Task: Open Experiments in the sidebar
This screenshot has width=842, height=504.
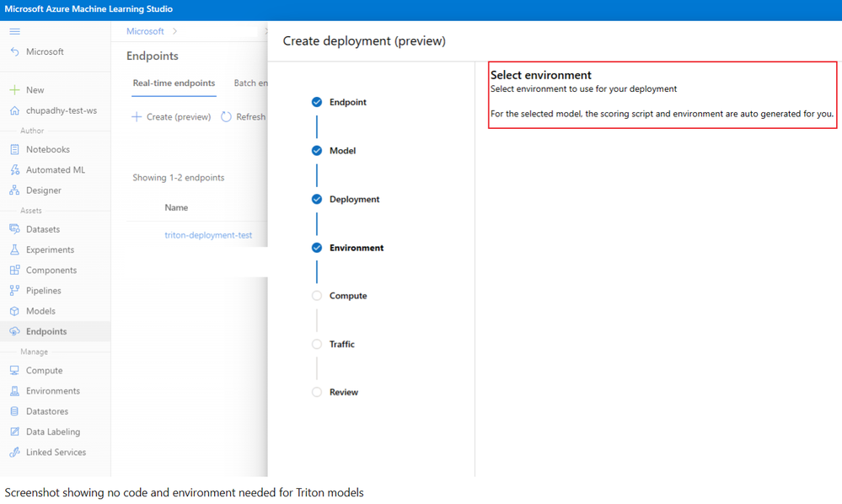Action: (x=50, y=249)
